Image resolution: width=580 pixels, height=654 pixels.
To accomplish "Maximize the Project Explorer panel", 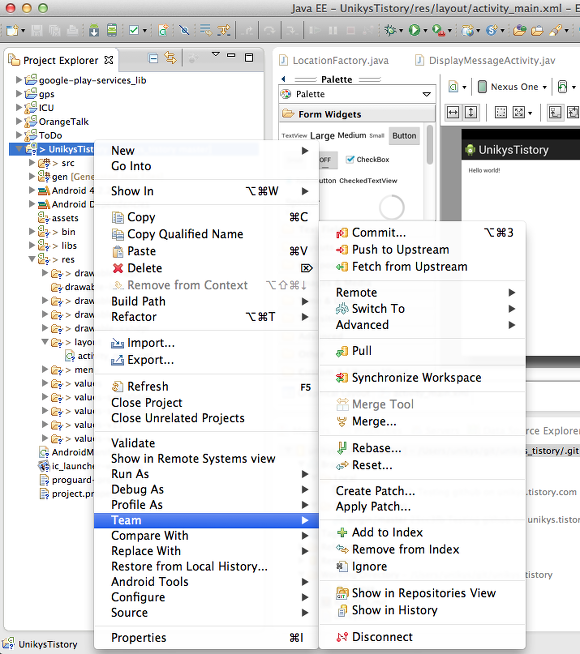I will [x=249, y=58].
